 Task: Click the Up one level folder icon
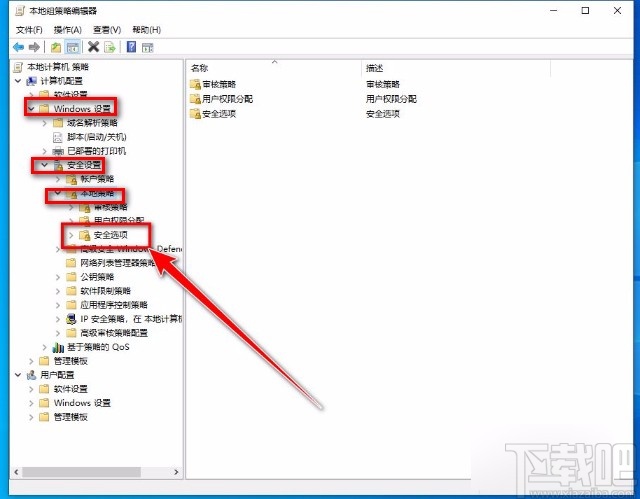pos(56,47)
